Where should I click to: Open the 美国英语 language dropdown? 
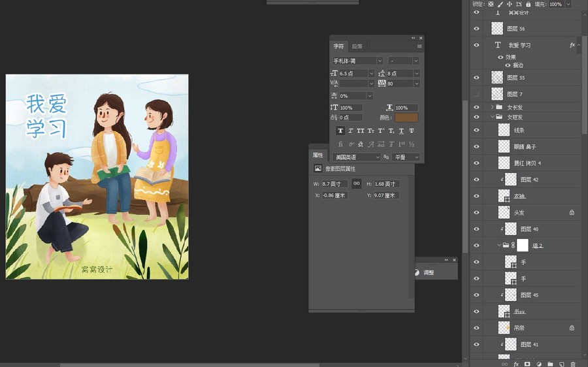tap(356, 157)
